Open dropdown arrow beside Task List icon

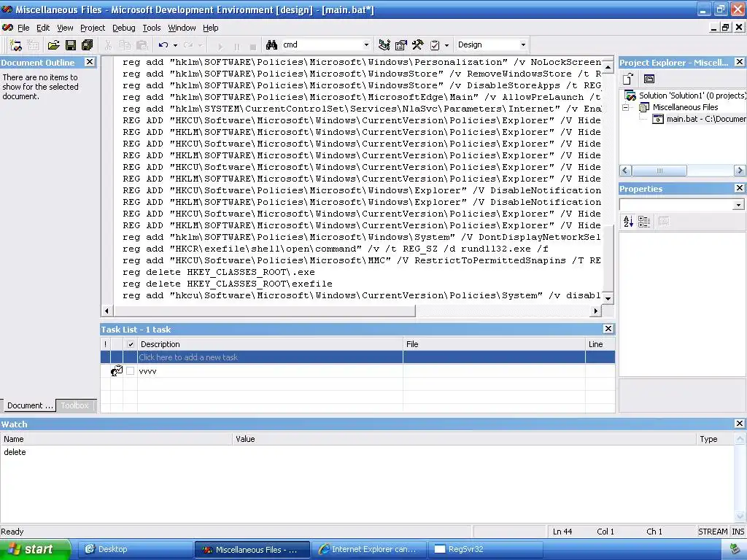pyautogui.click(x=446, y=45)
